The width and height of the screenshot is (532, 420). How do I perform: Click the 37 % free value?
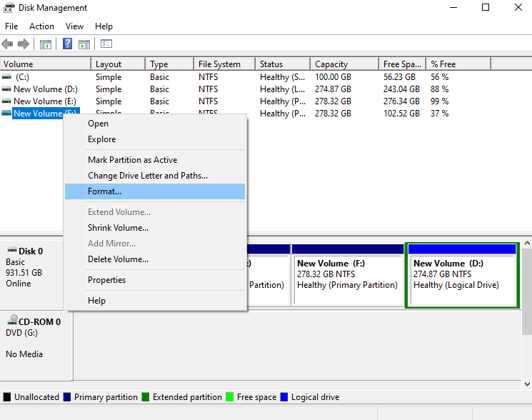coord(440,114)
